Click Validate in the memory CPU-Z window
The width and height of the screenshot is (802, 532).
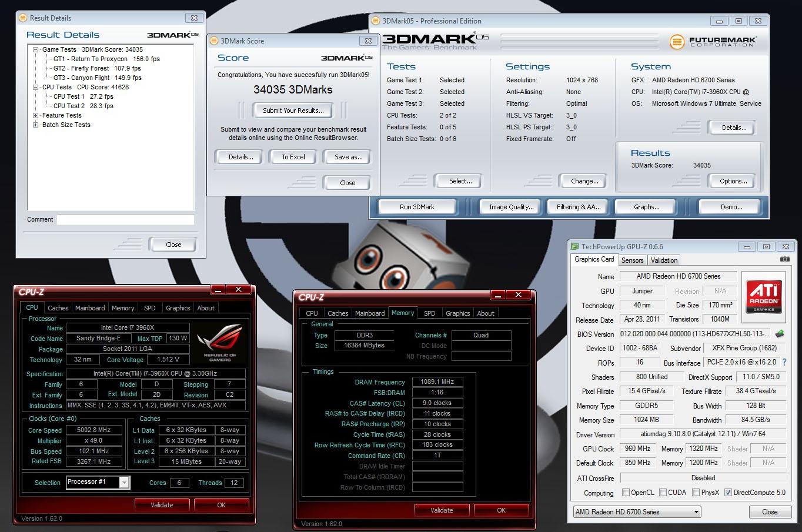[442, 510]
